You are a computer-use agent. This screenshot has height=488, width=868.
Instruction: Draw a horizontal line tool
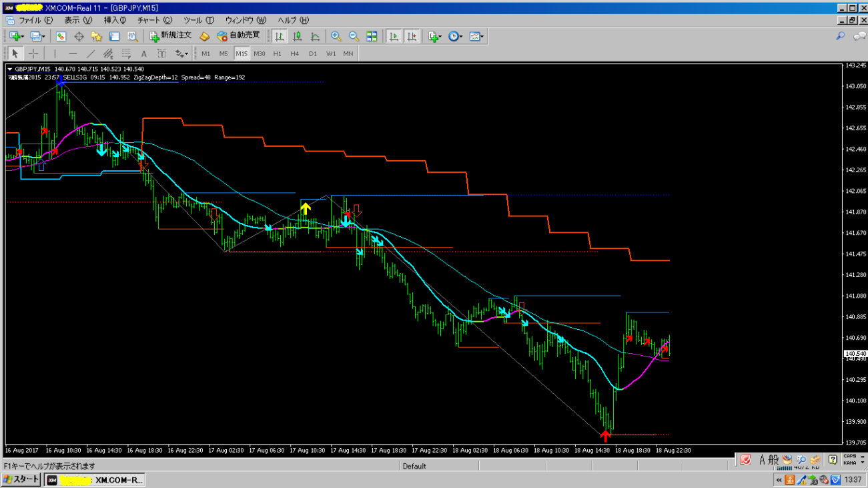pos(73,53)
